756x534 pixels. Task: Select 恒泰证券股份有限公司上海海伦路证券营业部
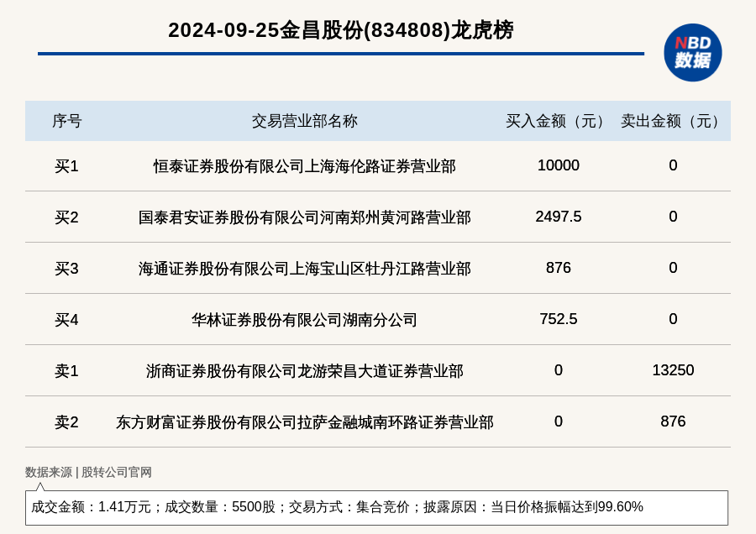[x=305, y=166]
